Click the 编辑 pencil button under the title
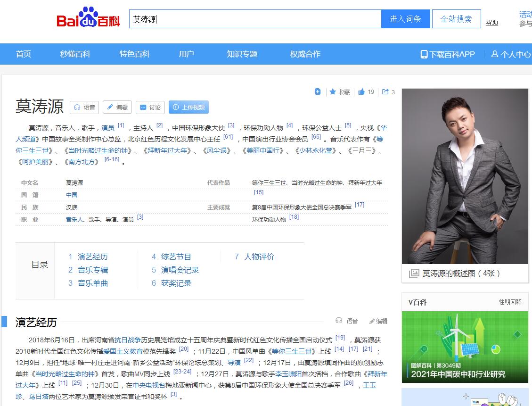The width and height of the screenshot is (532, 406). [117, 108]
